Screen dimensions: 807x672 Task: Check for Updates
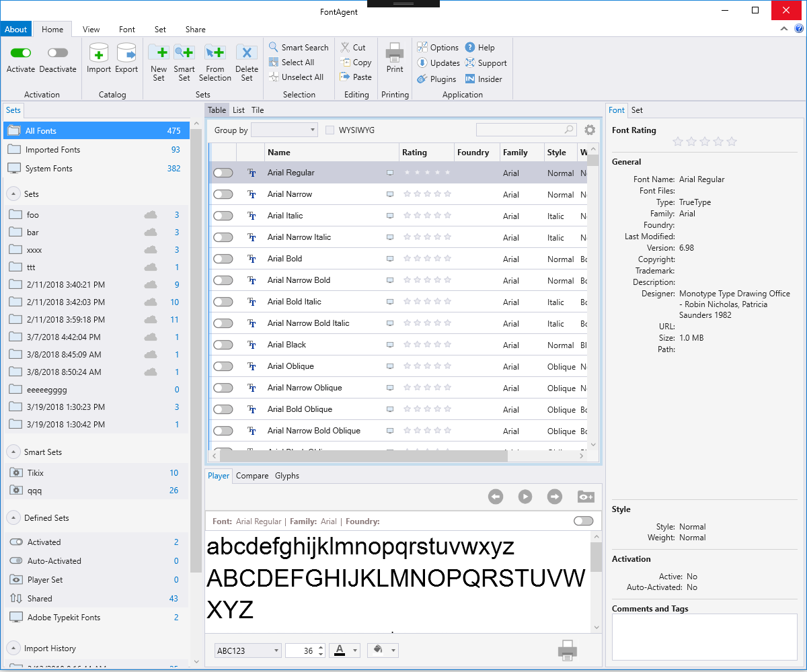(438, 63)
